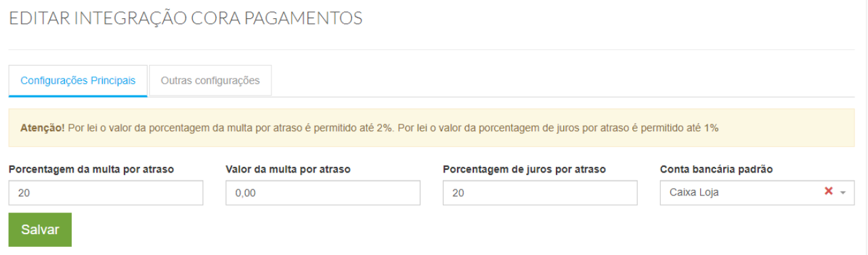Click the 2% fine limit text in the warning
Viewport: 868px width, 255px height.
point(384,128)
